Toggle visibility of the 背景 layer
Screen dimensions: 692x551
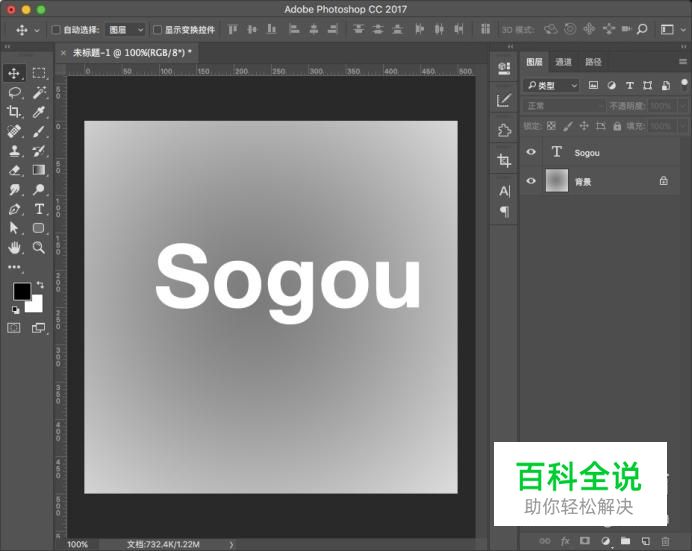(x=531, y=182)
